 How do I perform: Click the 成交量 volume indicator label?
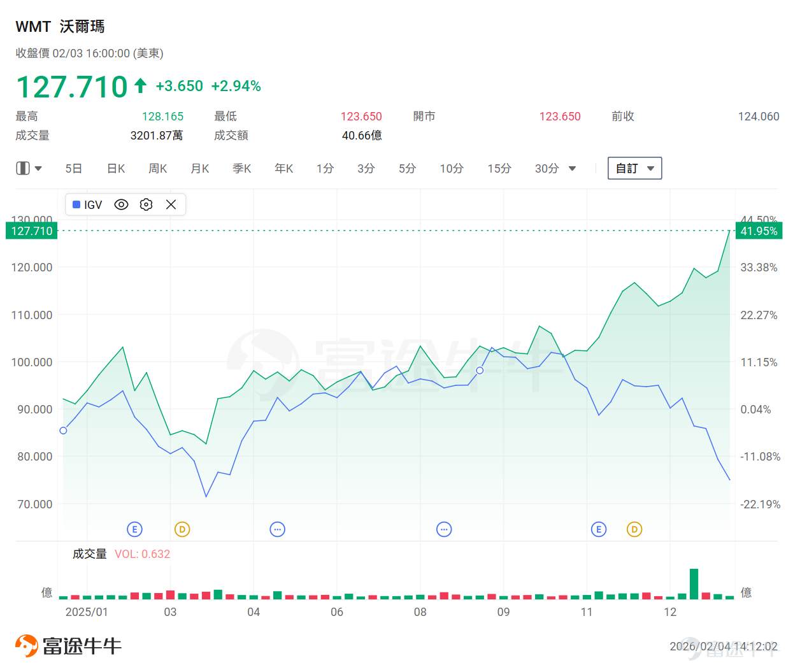pos(90,554)
